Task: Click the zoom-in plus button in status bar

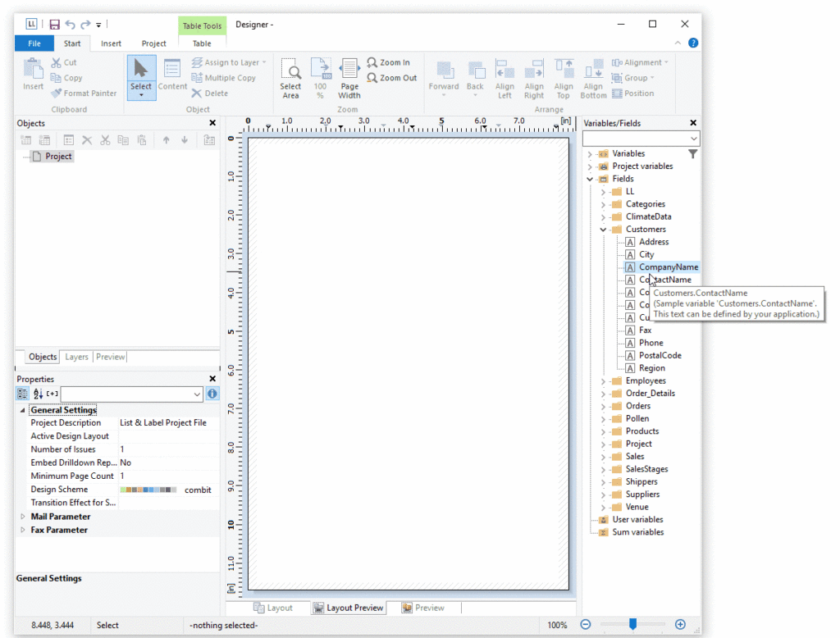Action: click(680, 625)
